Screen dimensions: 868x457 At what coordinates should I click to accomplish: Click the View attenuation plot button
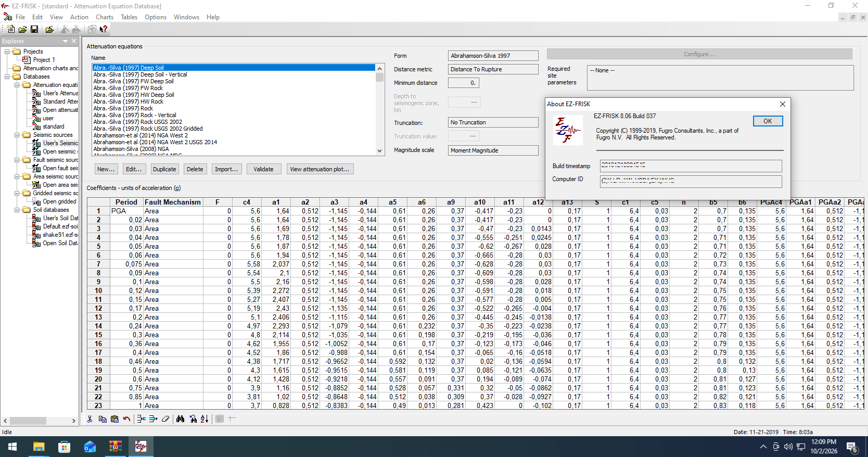point(320,169)
